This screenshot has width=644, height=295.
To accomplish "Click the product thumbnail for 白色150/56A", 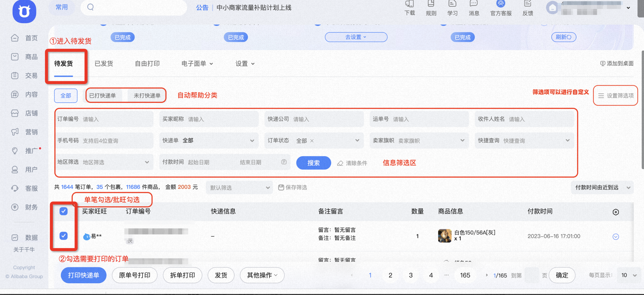I will coord(445,236).
